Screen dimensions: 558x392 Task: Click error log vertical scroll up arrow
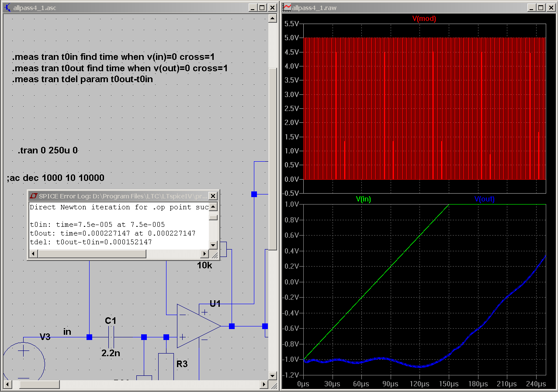coord(213,207)
